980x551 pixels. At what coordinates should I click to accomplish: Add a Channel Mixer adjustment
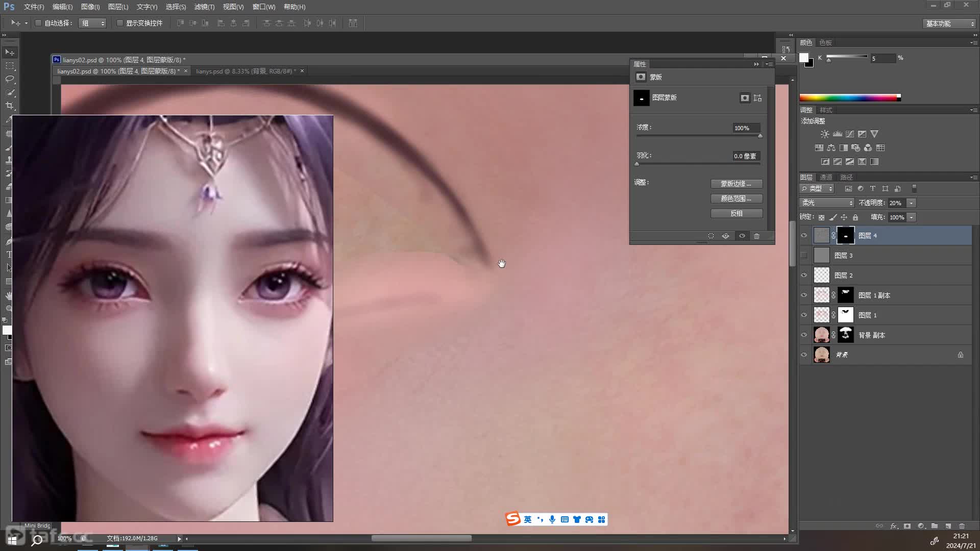(868, 148)
